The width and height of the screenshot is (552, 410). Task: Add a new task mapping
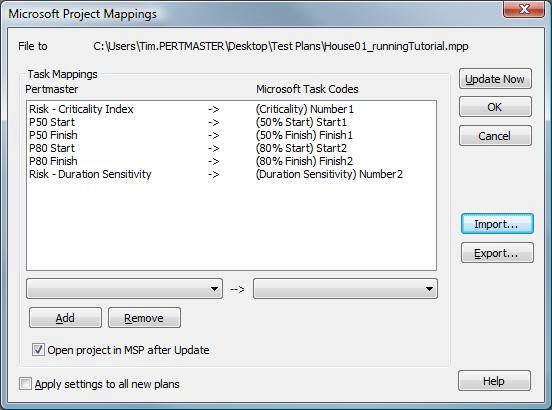coord(65,318)
